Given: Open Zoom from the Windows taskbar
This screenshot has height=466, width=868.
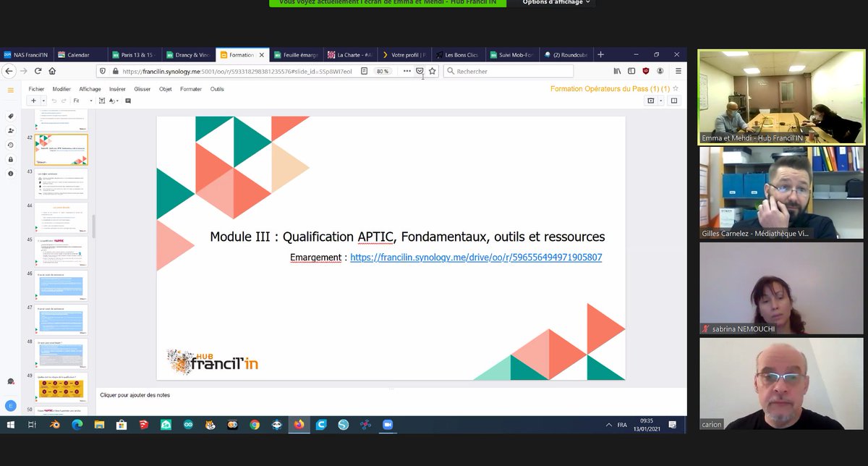Looking at the screenshot, I should click(387, 425).
